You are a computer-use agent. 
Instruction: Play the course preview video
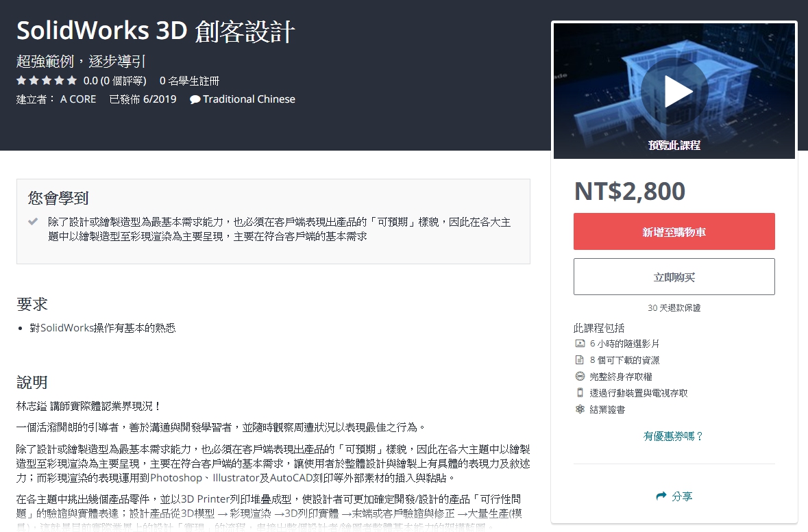coord(674,92)
